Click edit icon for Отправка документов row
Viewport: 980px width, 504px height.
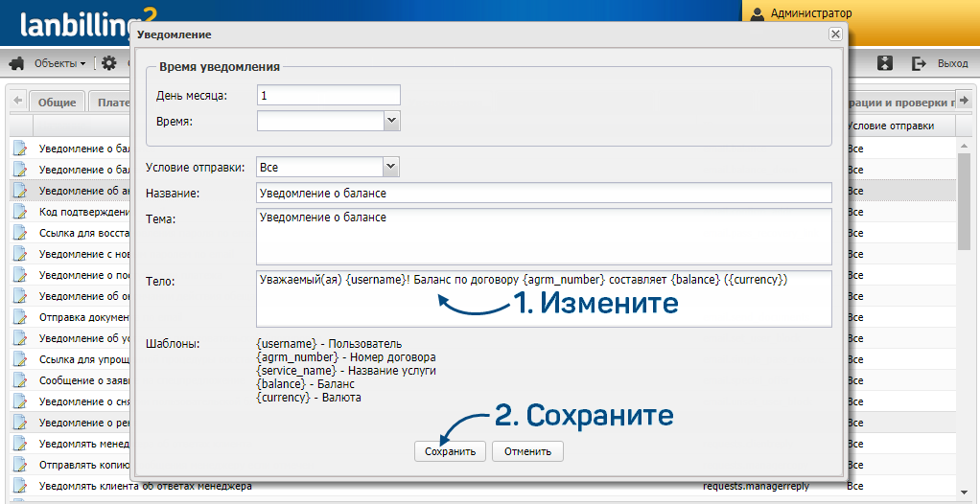(20, 317)
